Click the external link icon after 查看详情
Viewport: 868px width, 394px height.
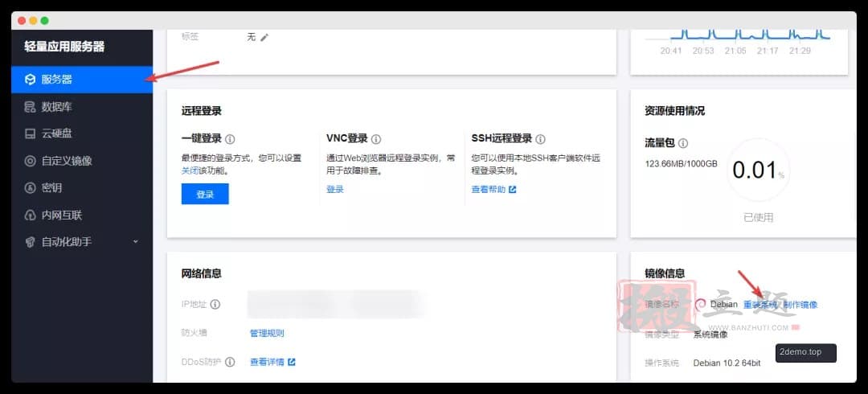coord(291,362)
